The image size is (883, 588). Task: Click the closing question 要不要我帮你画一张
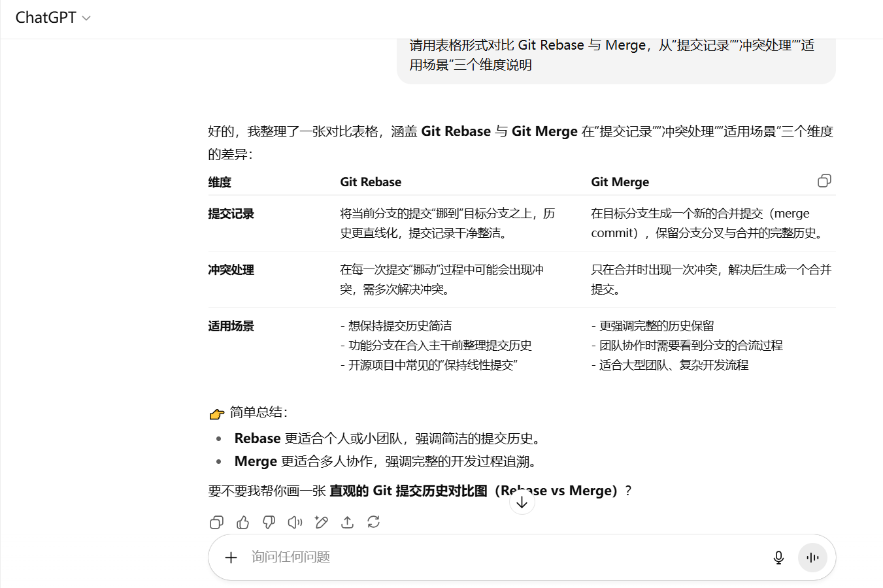point(420,491)
